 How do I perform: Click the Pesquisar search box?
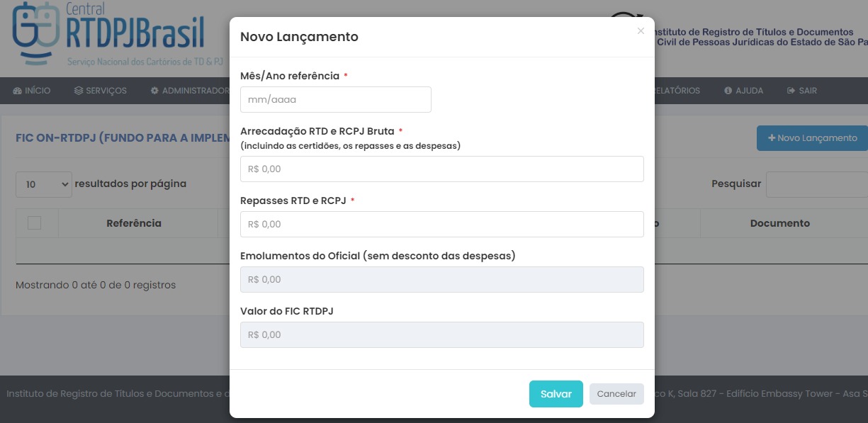pos(817,184)
